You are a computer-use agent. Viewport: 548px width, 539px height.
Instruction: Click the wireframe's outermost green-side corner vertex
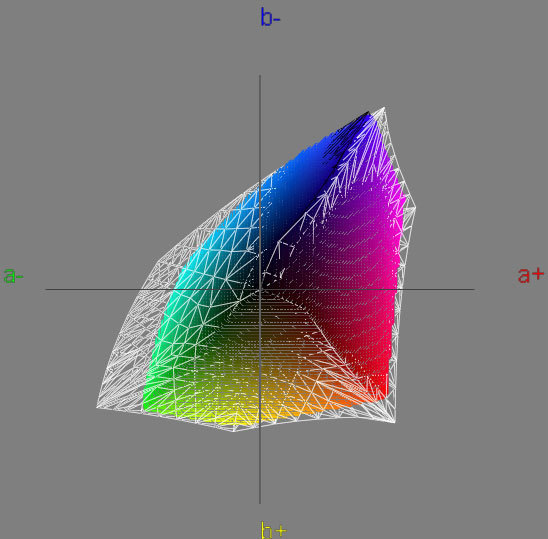pos(97,407)
